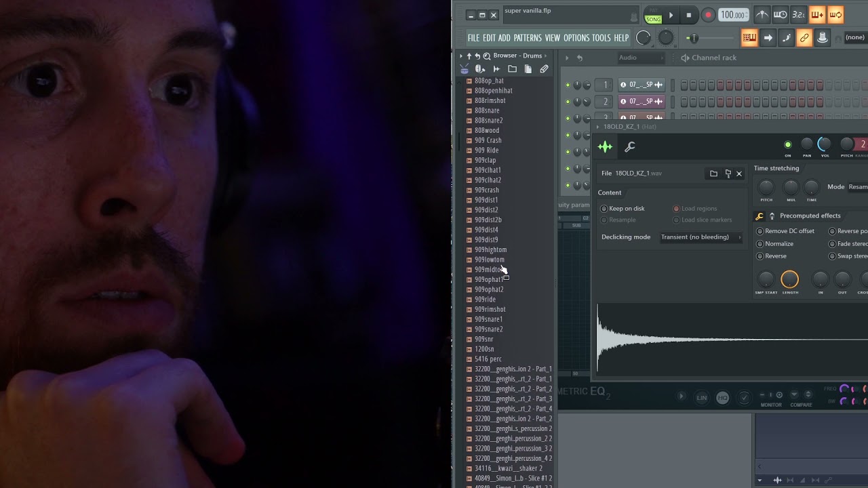868x488 pixels.
Task: Expand the Browser options arrow
Action: [461, 56]
